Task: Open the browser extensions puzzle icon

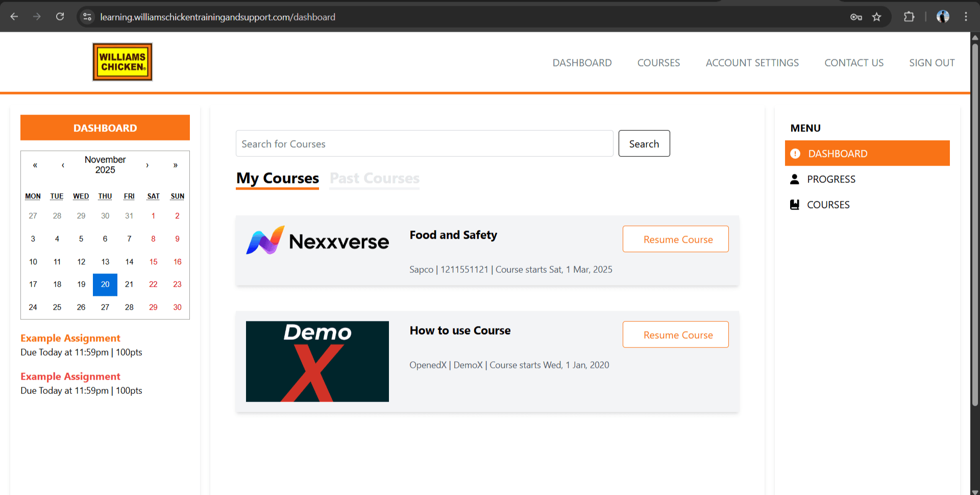Action: [909, 17]
